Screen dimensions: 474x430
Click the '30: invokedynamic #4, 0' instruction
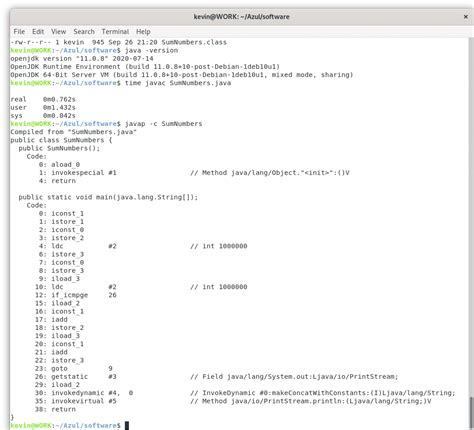click(84, 393)
